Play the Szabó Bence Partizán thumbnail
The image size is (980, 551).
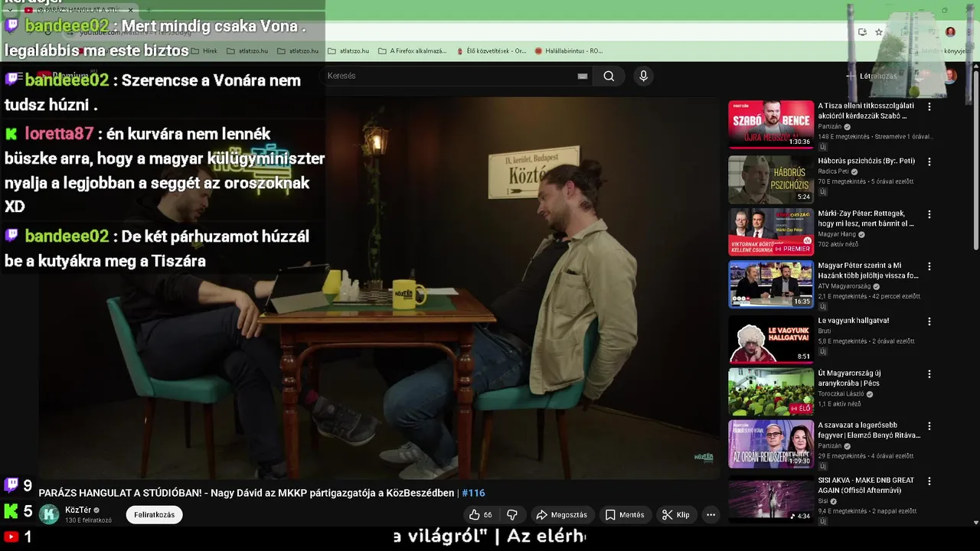pyautogui.click(x=771, y=124)
